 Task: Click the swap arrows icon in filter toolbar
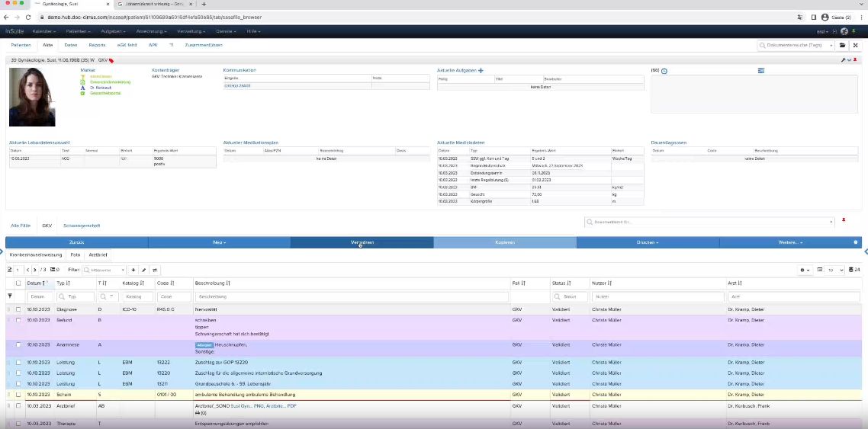pos(155,270)
